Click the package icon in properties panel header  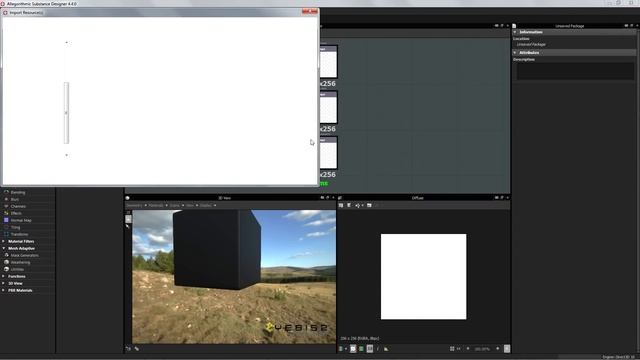pos(514,26)
